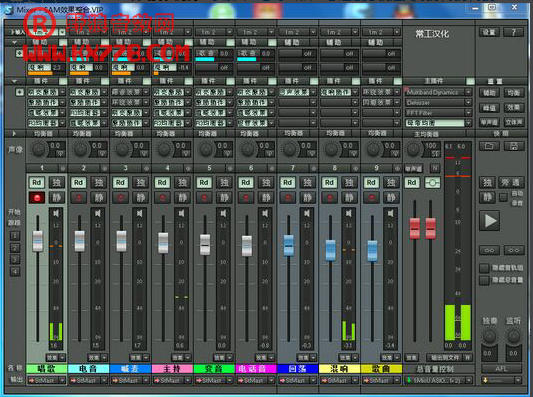Open the 效果 dropdown on channel 2
533x397 pixels.
click(x=97, y=358)
